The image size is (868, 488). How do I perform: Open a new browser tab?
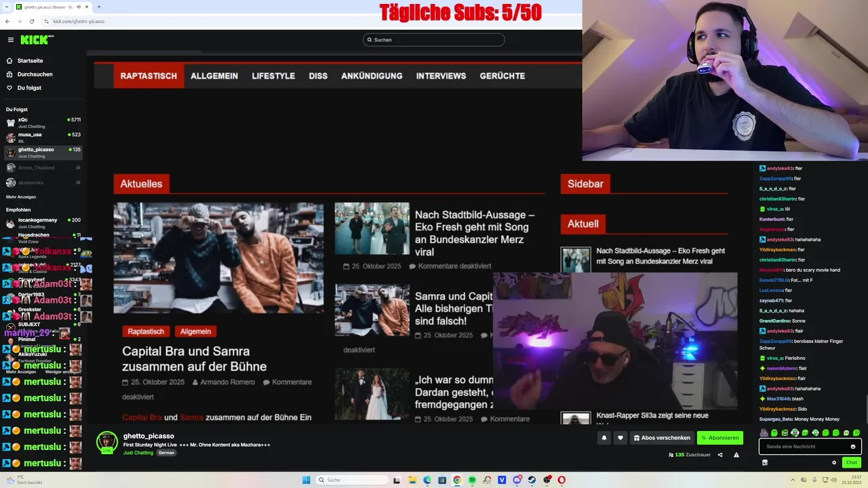click(x=99, y=7)
